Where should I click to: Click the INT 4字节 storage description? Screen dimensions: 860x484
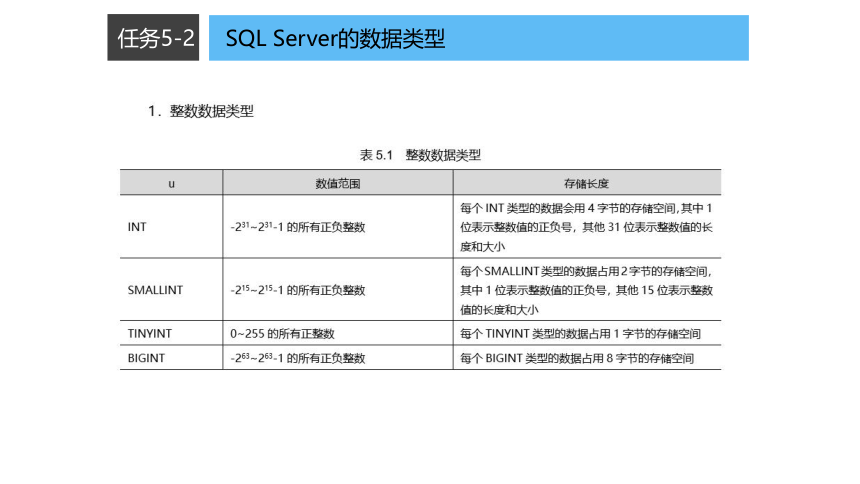click(586, 227)
